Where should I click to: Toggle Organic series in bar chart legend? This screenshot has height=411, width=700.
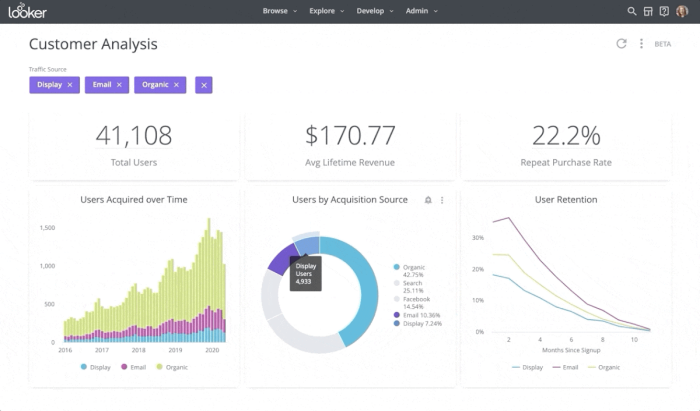coord(172,367)
